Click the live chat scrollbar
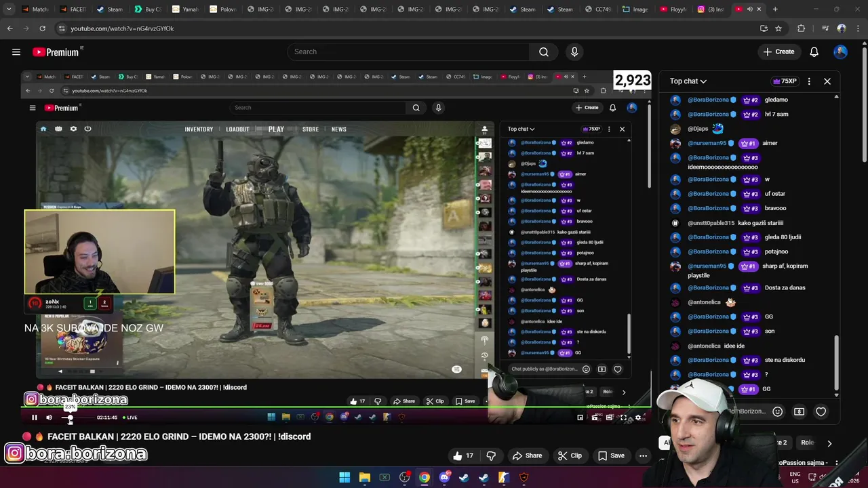Screen dimensions: 868x488 (836, 363)
